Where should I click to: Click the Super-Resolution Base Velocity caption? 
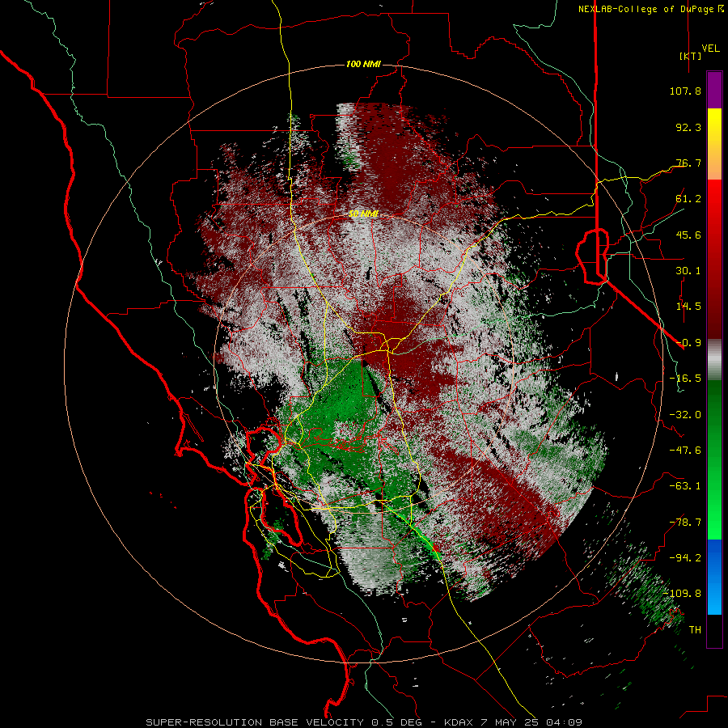(363, 722)
